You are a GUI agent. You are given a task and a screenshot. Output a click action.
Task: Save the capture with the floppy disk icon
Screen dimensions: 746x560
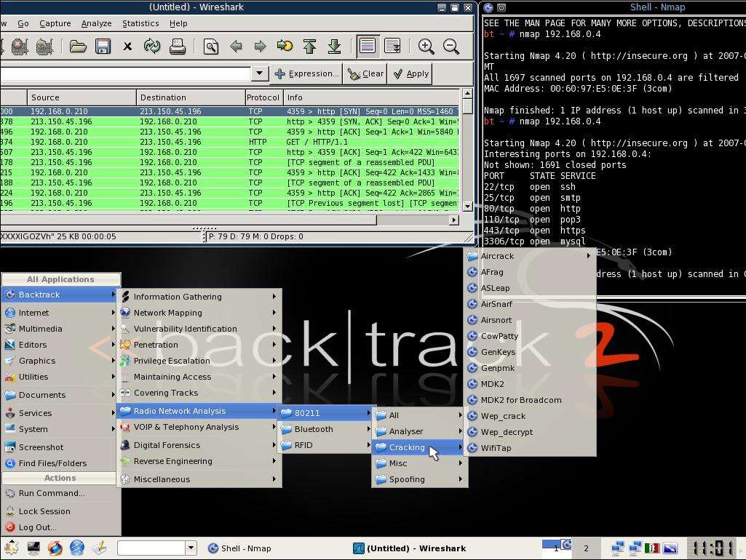(x=103, y=46)
